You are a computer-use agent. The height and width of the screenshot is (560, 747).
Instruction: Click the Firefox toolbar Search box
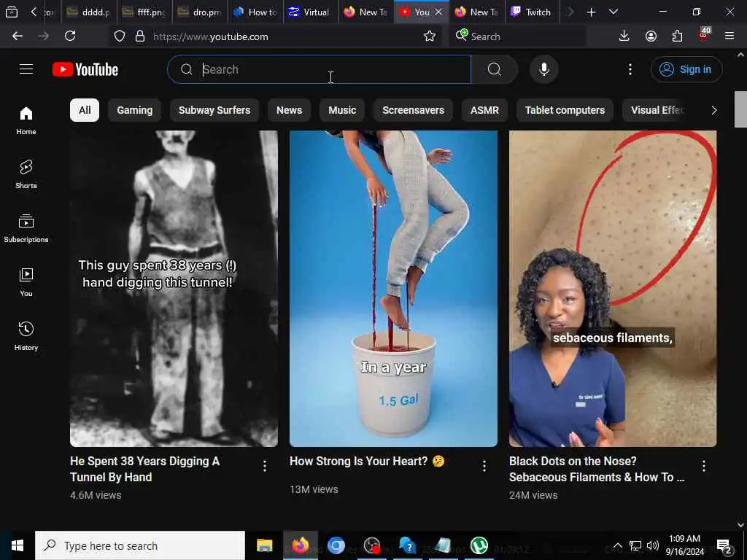(x=518, y=36)
